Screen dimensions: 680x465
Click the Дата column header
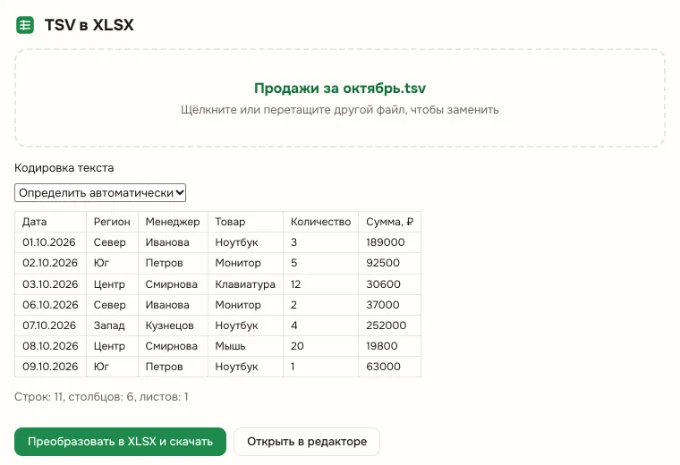[x=50, y=222]
